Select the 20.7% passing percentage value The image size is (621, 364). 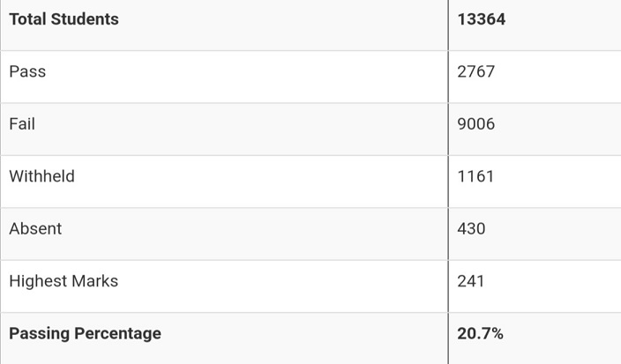tap(480, 333)
